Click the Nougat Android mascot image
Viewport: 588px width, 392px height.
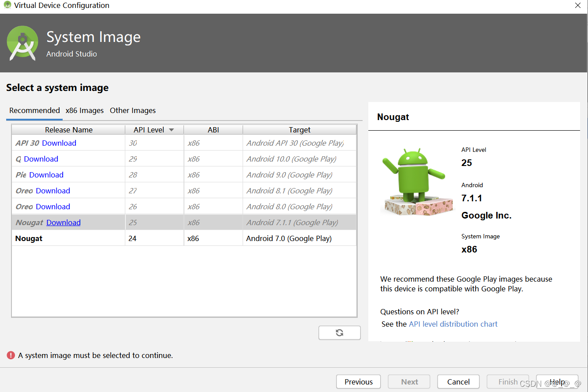[417, 181]
